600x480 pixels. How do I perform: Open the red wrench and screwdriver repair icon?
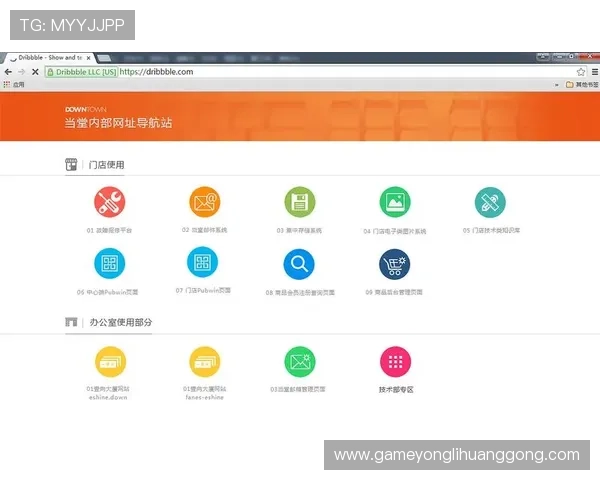coord(109,202)
